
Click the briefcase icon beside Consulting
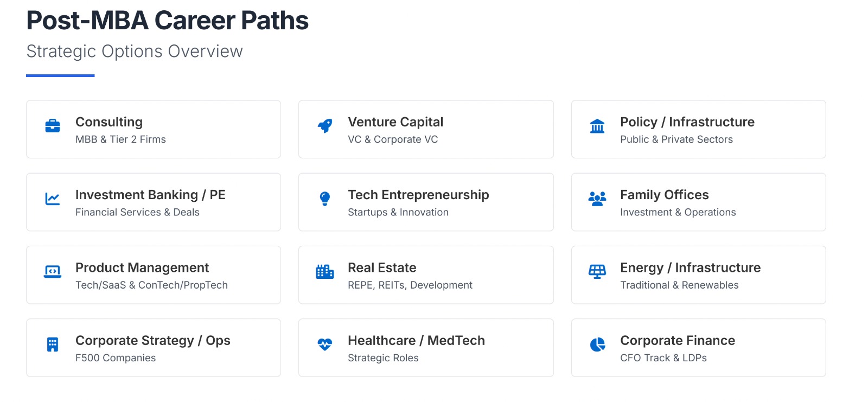pyautogui.click(x=53, y=126)
